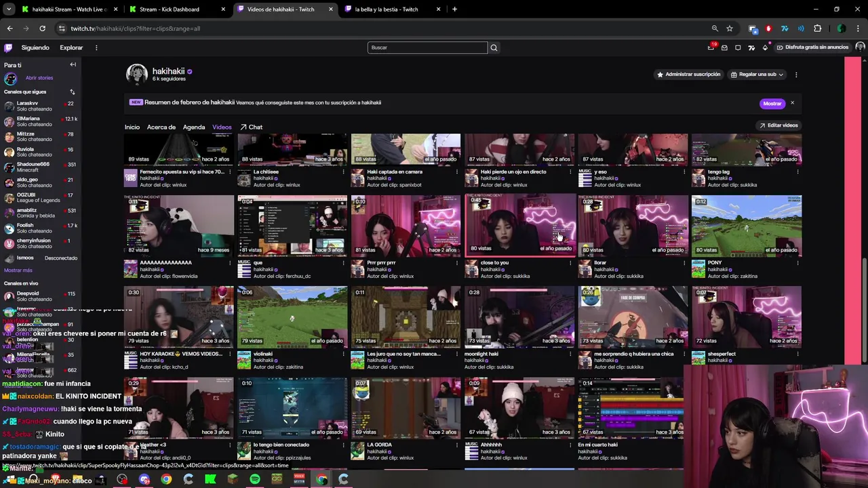
Task: Bookmark this page with the star icon
Action: point(730,28)
